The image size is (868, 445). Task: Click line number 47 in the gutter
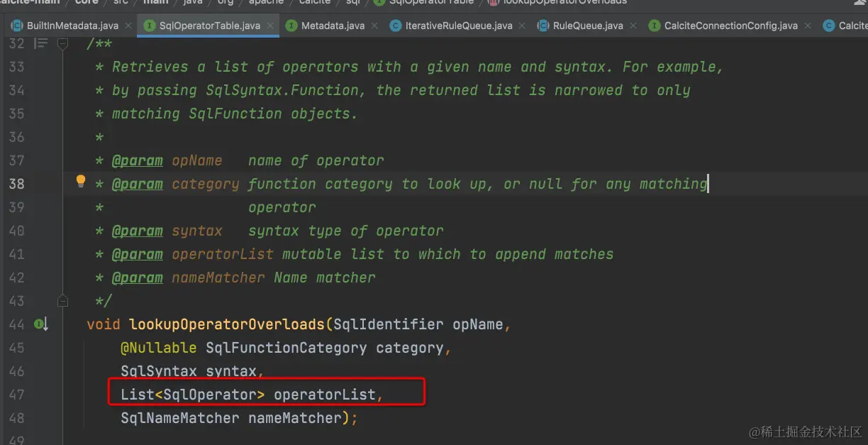pos(16,395)
